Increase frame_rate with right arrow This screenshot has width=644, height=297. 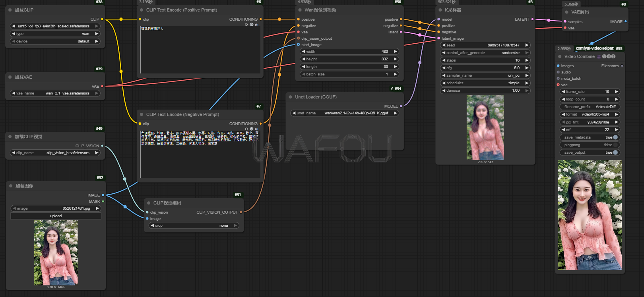pyautogui.click(x=617, y=92)
